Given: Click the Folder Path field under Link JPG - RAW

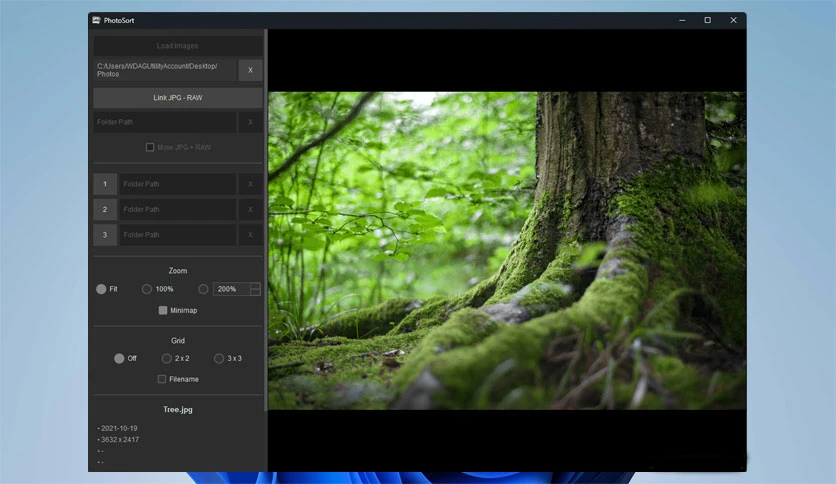Looking at the screenshot, I should coord(165,122).
